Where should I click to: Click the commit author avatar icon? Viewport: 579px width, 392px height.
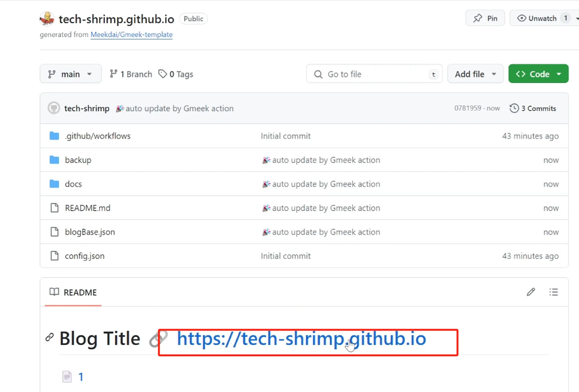pos(54,108)
